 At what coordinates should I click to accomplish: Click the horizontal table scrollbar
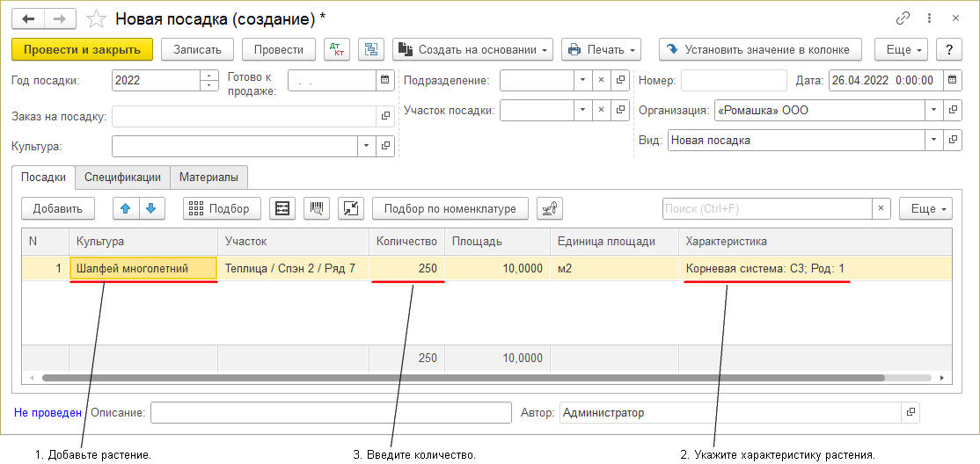point(463,378)
